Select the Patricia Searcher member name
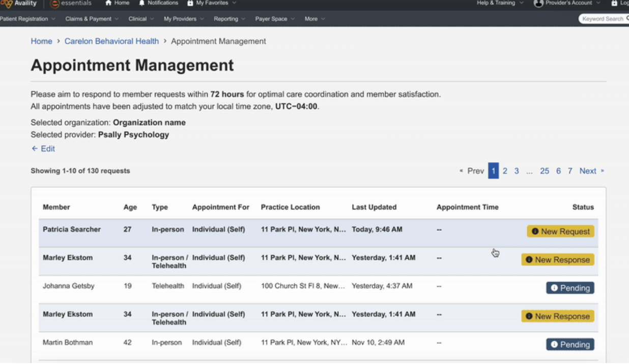 click(x=72, y=229)
